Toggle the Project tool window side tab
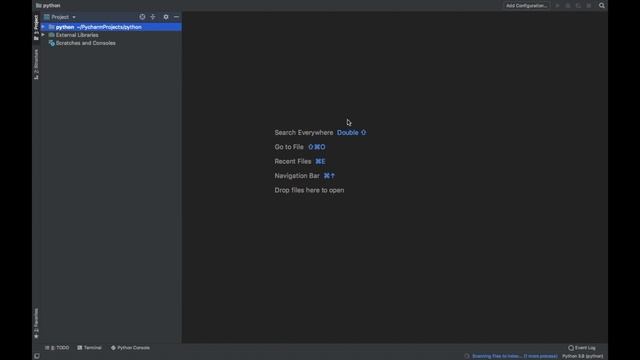 [36, 27]
